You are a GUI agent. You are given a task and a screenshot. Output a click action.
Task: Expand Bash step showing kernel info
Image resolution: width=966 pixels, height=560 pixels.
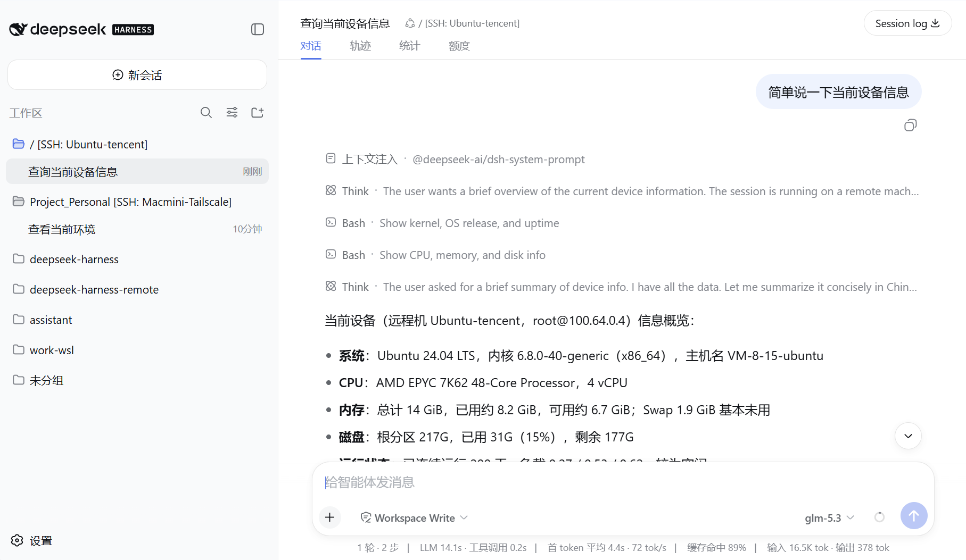click(x=442, y=223)
